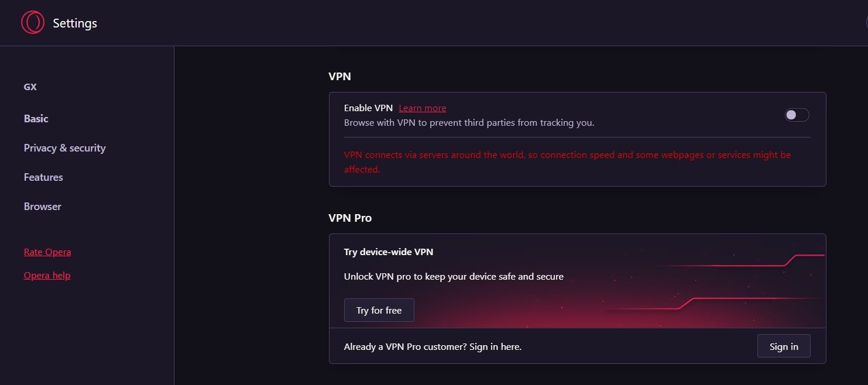Image resolution: width=868 pixels, height=385 pixels.
Task: Click the Already a VPN Pro customer text
Action: (433, 347)
